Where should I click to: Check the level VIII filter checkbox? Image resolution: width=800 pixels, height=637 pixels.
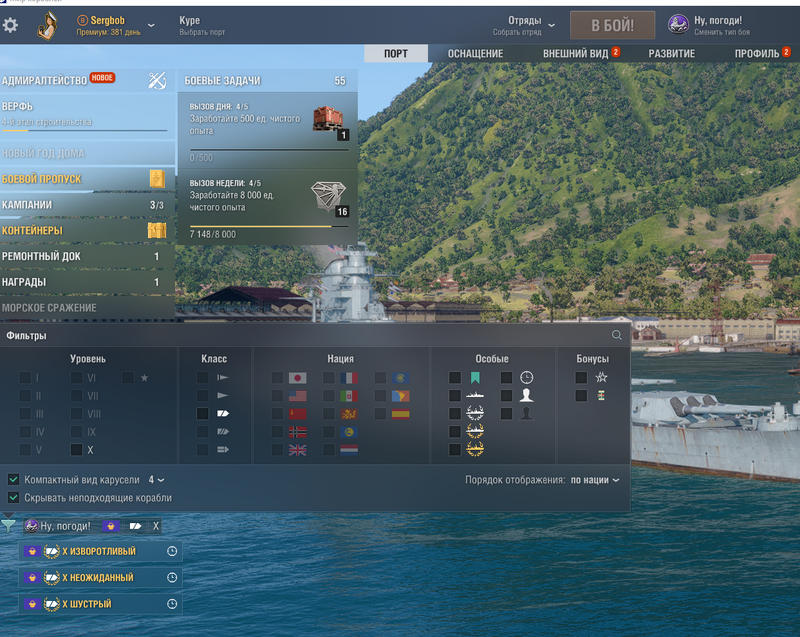[x=77, y=414]
